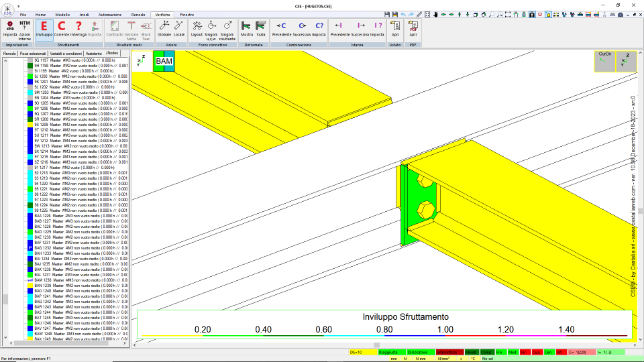Click the undo arrow in title toolbar
The width and height of the screenshot is (644, 362).
point(403,14)
